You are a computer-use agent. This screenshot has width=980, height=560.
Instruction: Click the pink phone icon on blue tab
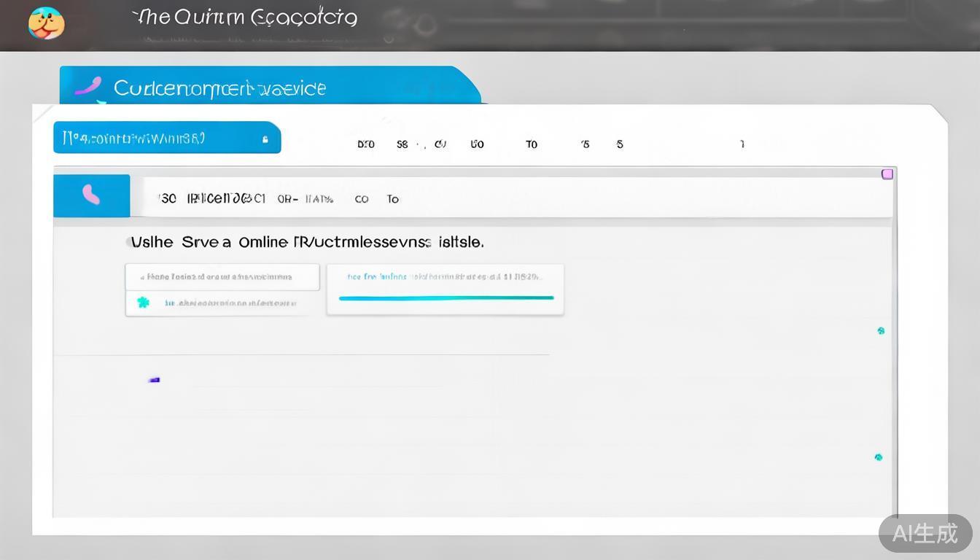click(87, 87)
